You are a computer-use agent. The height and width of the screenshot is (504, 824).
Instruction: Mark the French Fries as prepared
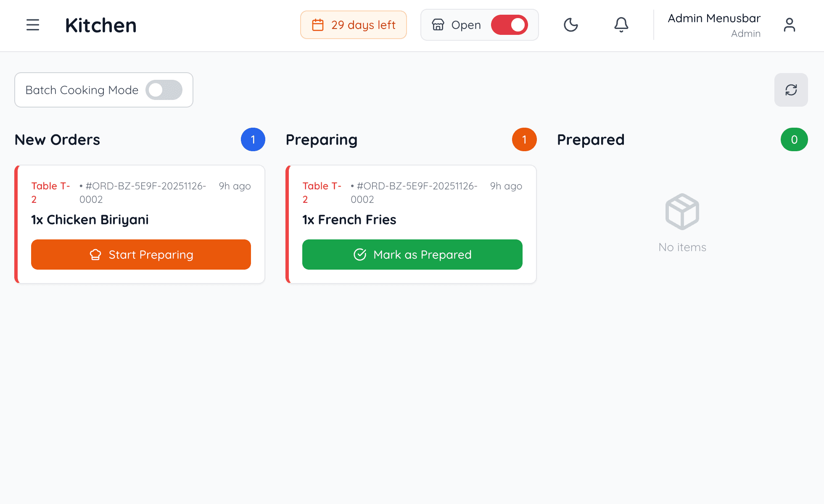412,255
